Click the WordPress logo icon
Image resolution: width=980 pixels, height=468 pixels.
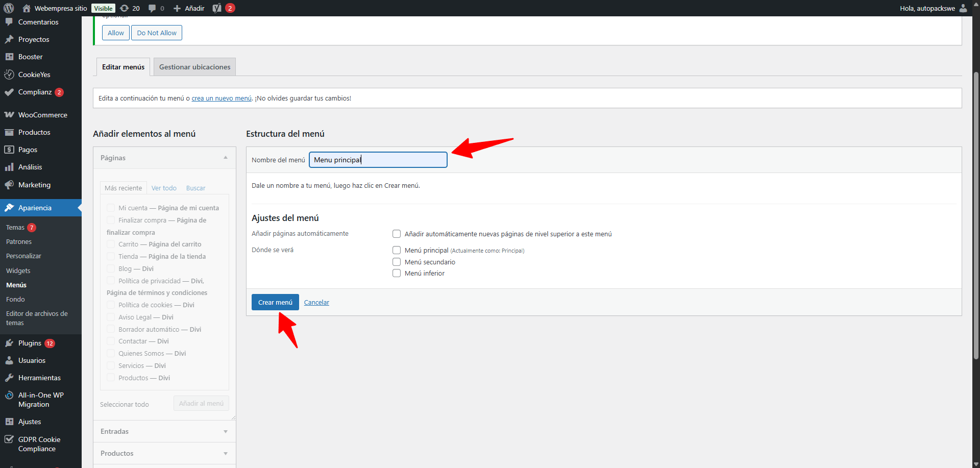coord(9,8)
